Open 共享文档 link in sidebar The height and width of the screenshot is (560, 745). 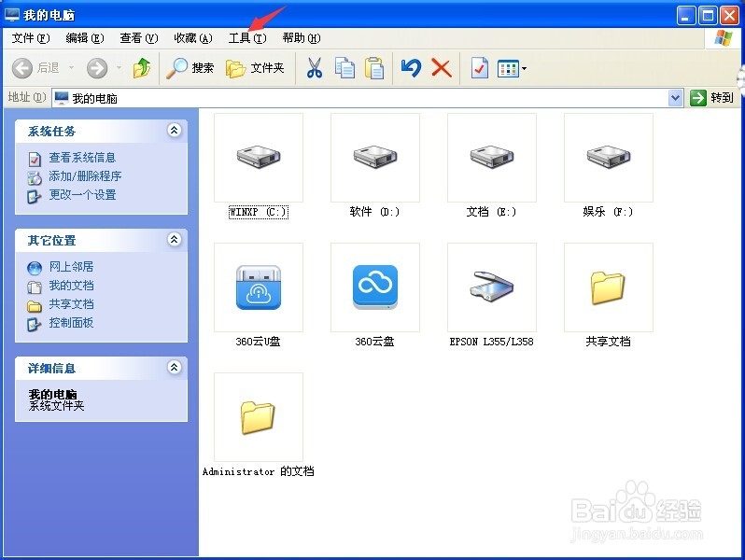[x=71, y=304]
